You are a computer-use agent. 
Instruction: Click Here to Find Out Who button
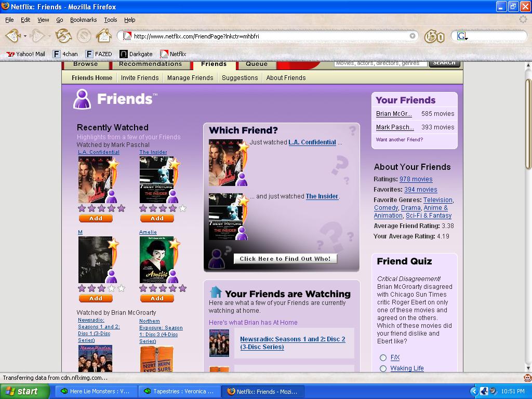tap(285, 259)
